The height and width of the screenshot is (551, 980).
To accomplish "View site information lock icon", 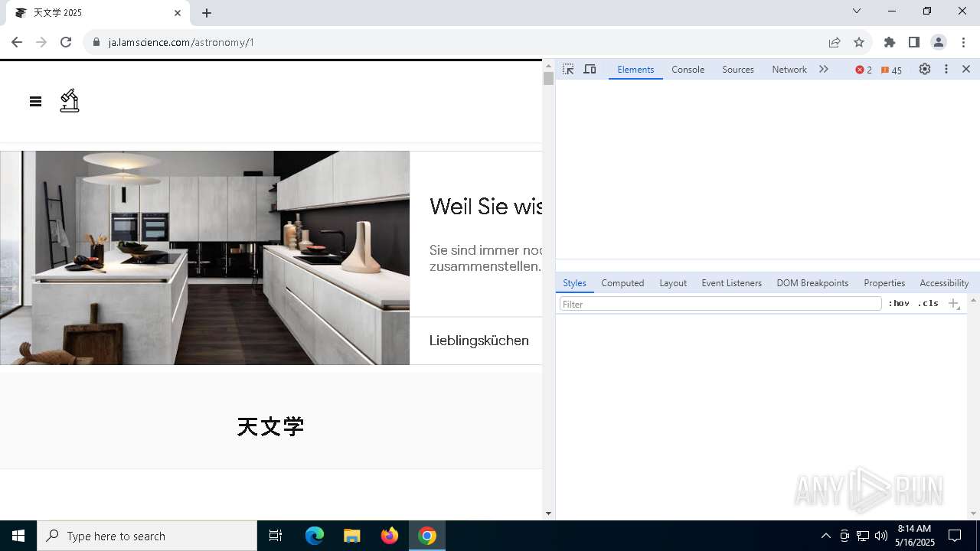I will (x=96, y=42).
